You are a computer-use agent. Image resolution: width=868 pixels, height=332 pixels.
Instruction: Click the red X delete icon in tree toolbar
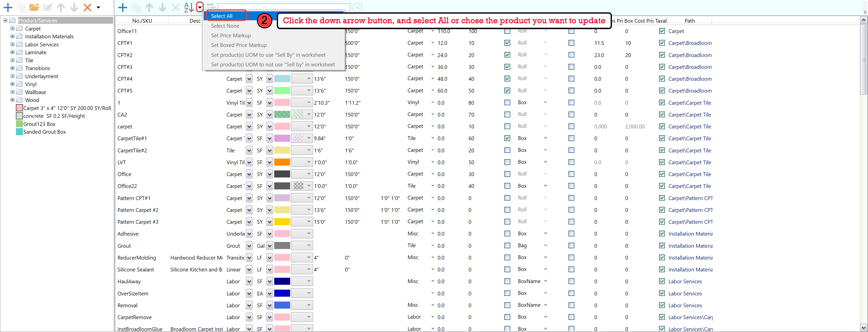[87, 7]
